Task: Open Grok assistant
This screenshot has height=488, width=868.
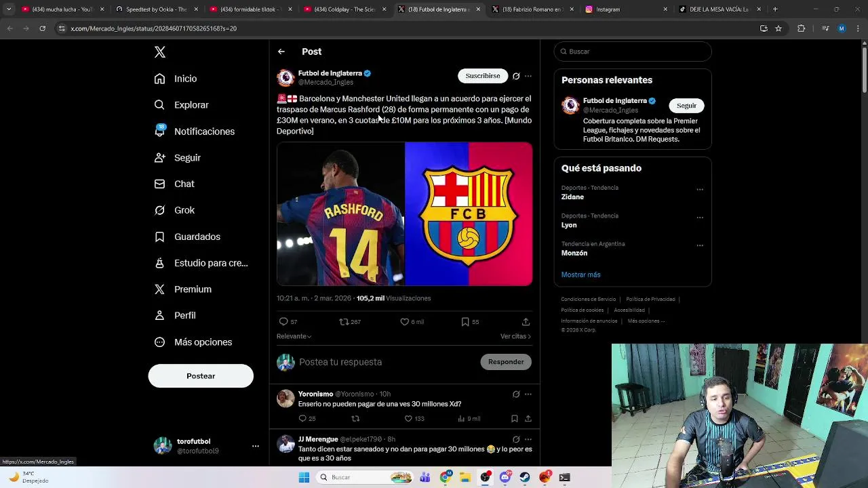Action: click(x=174, y=210)
